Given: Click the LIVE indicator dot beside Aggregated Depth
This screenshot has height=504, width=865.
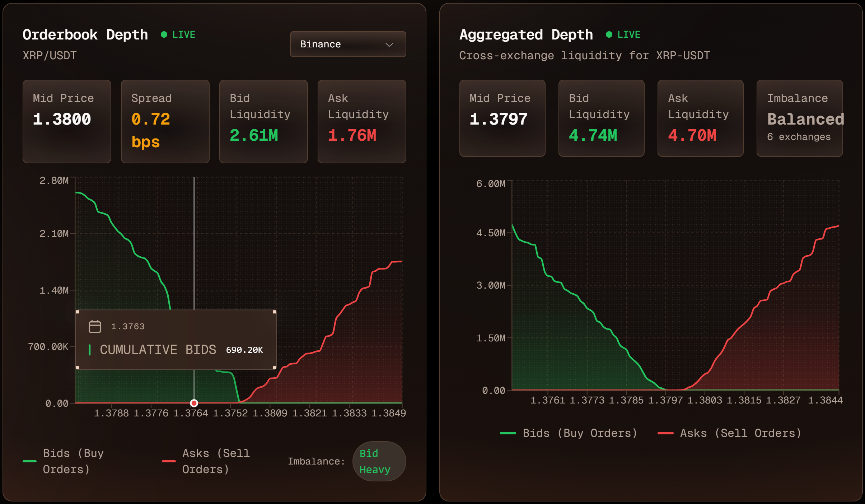Looking at the screenshot, I should (609, 34).
